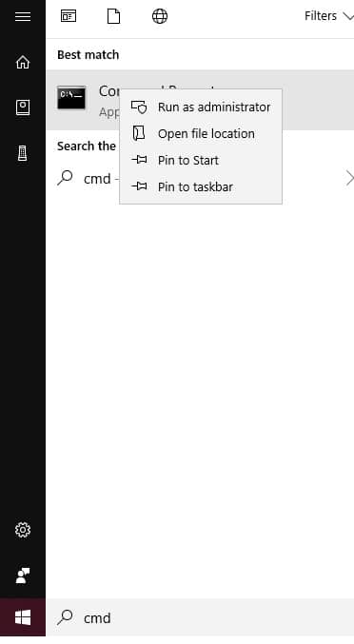
Task: Click the Feedback person icon
Action: point(23,576)
